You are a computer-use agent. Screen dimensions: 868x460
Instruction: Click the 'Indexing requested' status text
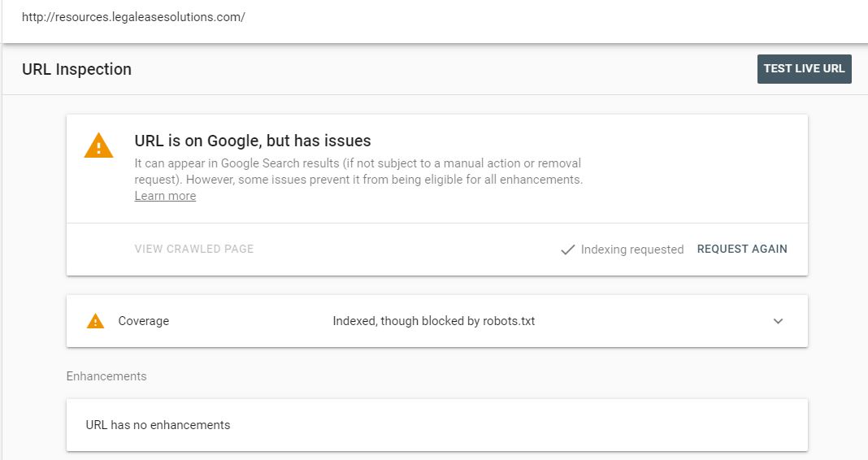pyautogui.click(x=632, y=250)
